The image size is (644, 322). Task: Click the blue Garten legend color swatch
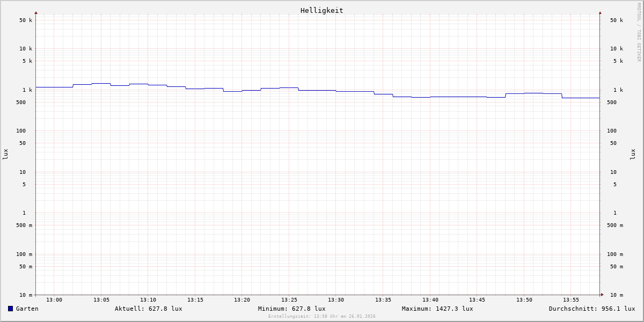click(x=10, y=309)
